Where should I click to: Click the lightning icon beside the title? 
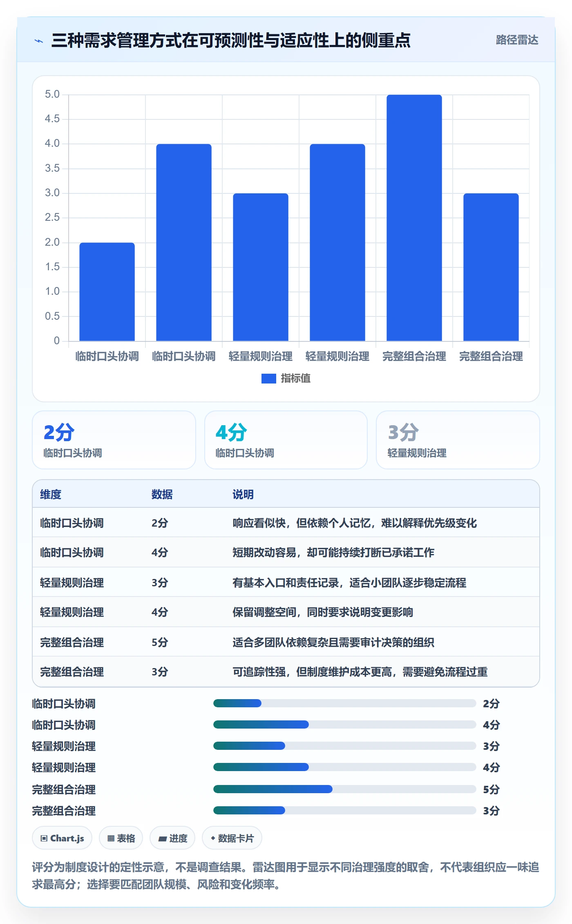[x=39, y=41]
